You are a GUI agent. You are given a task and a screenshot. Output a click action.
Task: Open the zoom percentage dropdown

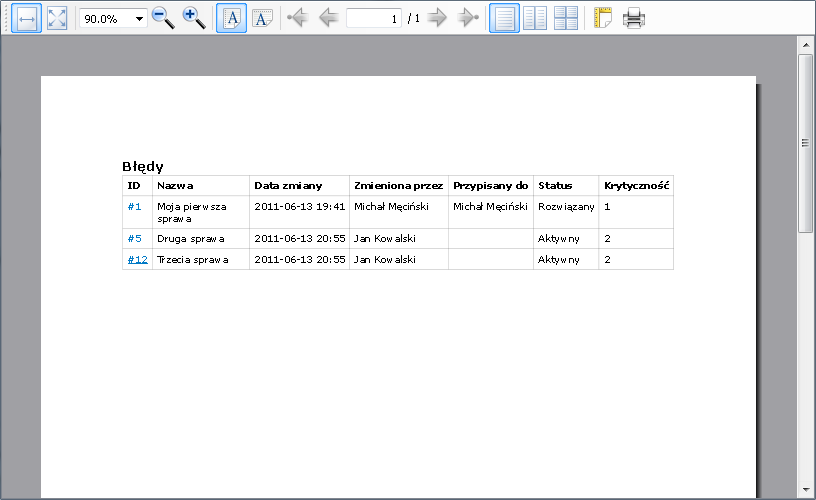[139, 19]
